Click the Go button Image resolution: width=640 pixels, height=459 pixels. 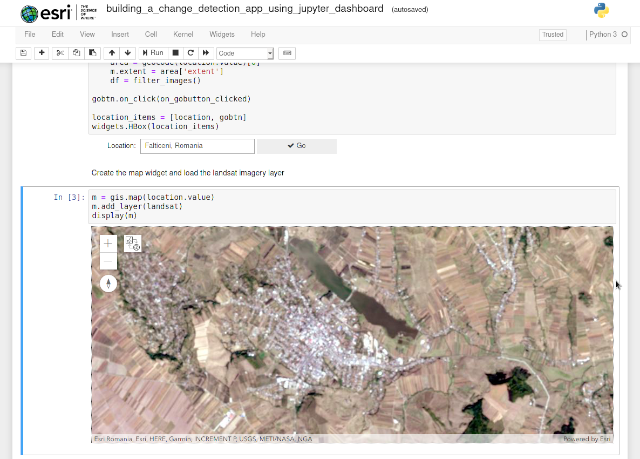pos(297,146)
